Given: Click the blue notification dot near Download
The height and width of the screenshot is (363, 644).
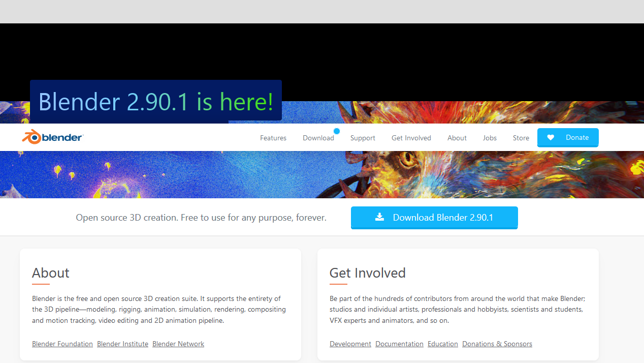Looking at the screenshot, I should coord(337,131).
